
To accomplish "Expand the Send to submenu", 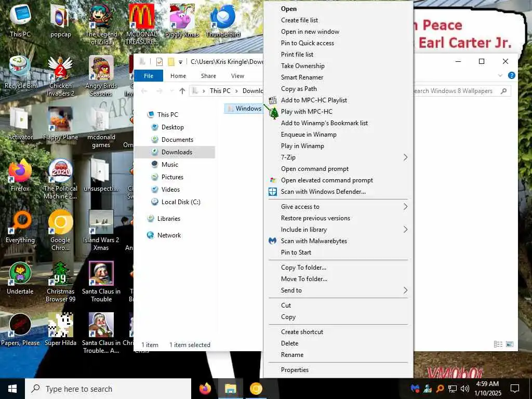I will pyautogui.click(x=338, y=290).
